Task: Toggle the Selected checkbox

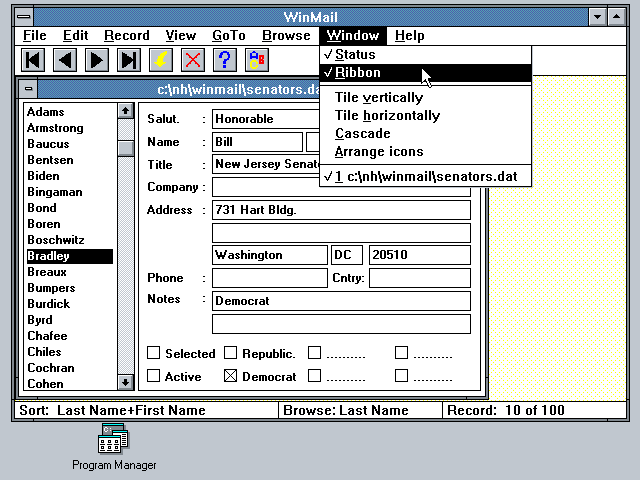Action: point(153,353)
